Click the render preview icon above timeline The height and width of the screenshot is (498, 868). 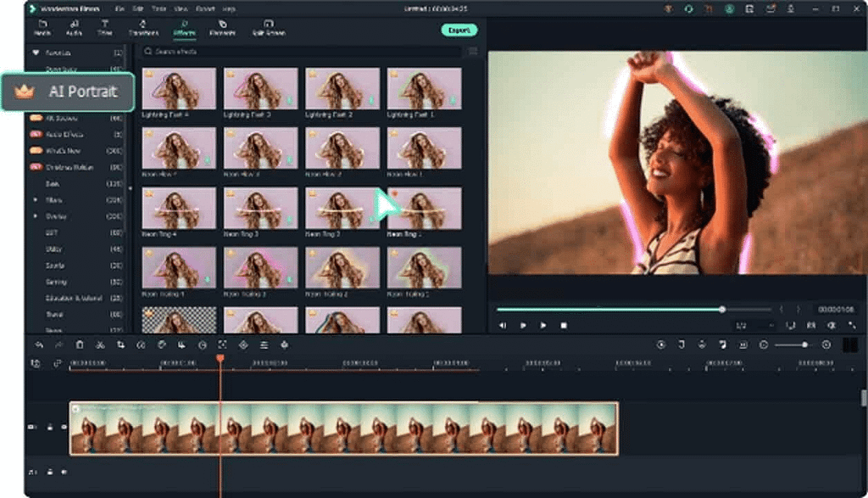(661, 345)
